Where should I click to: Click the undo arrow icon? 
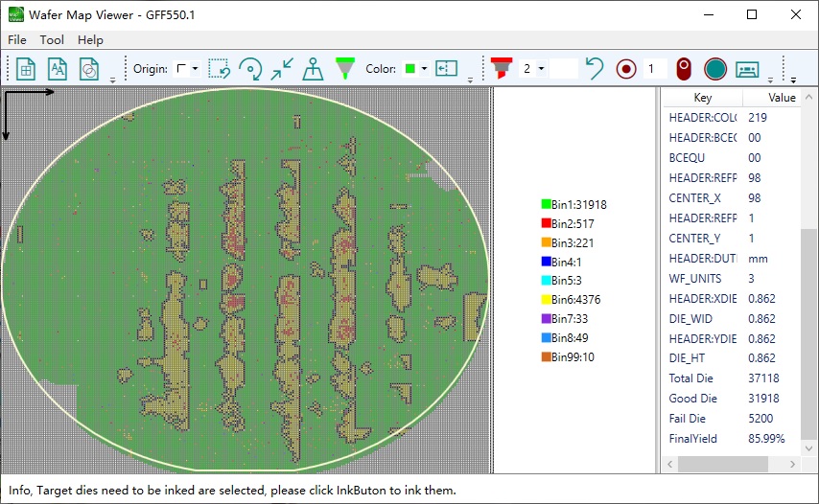595,69
